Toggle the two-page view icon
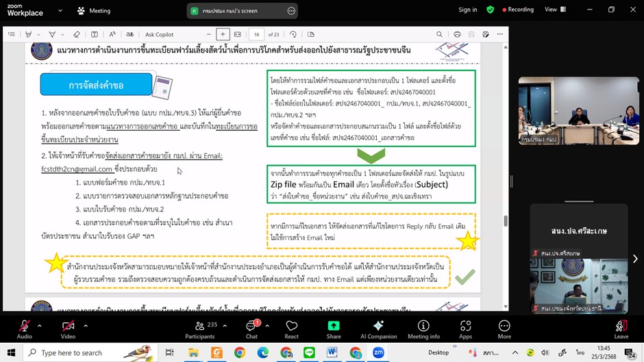 tap(310, 34)
